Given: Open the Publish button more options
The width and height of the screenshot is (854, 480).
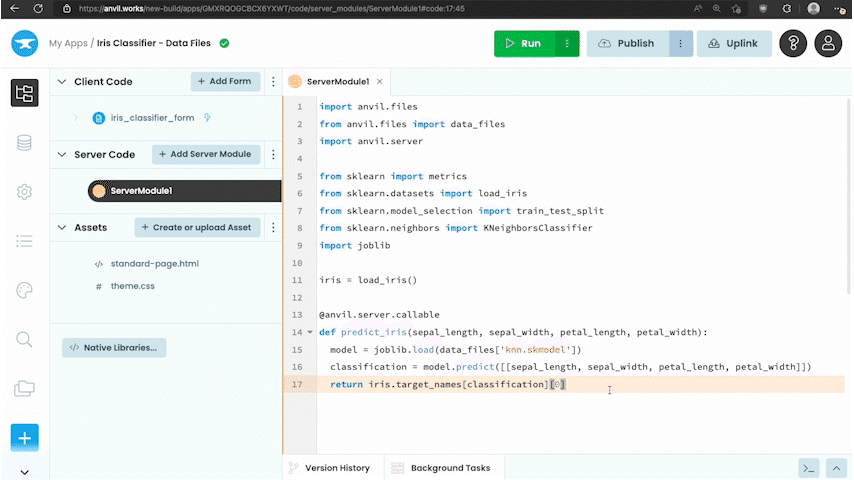Looking at the screenshot, I should point(680,44).
